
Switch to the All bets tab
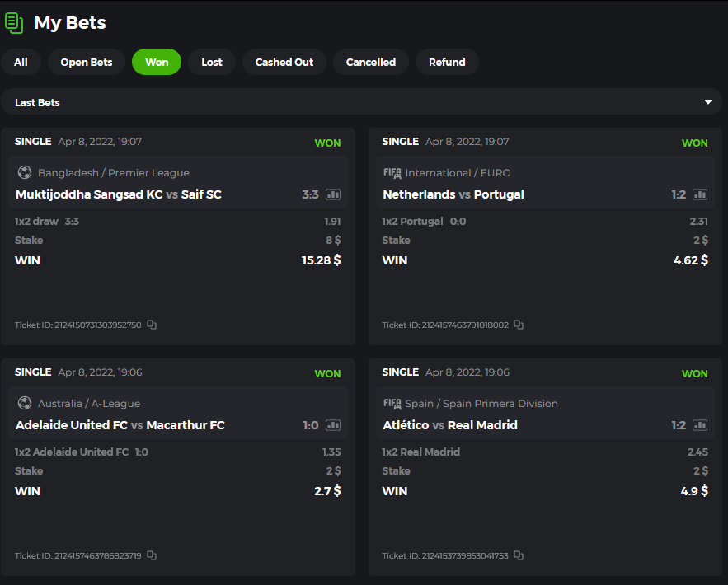coord(21,62)
